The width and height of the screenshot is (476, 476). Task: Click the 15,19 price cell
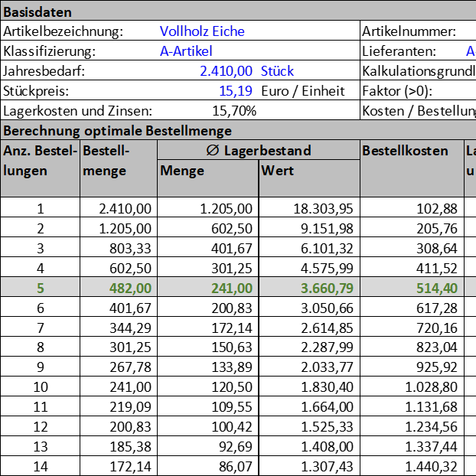[236, 91]
